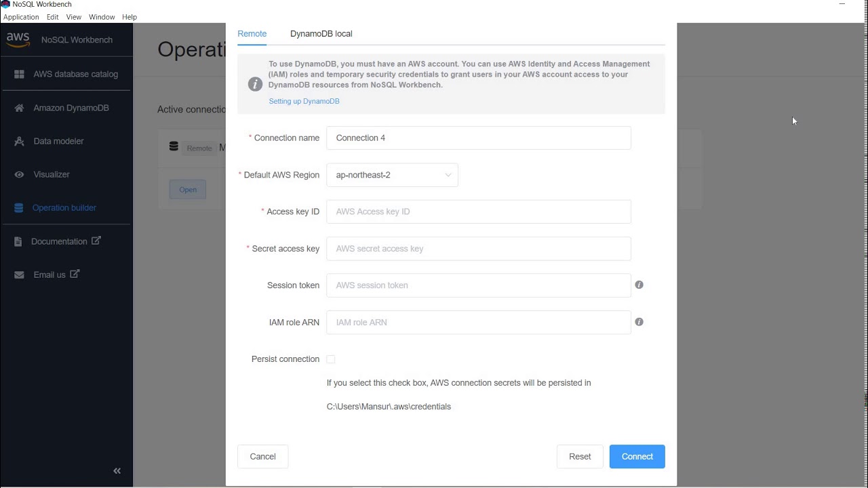Click the C:\Users\Mansur\.aws\credentials path text
Viewport: 868px width, 488px height.
[x=389, y=407]
